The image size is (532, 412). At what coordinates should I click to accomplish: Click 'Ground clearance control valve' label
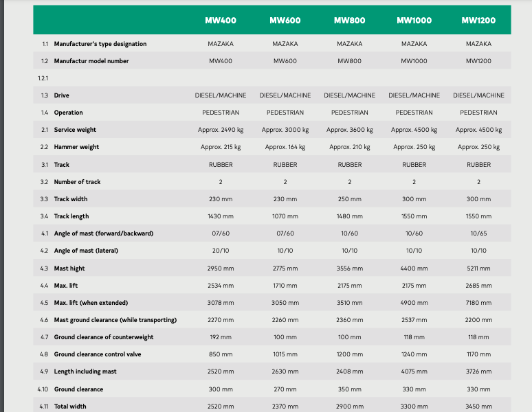pos(98,354)
